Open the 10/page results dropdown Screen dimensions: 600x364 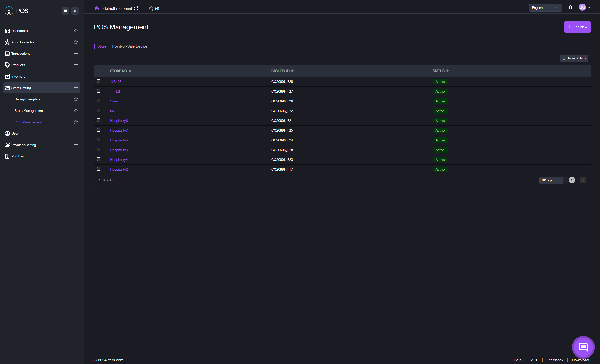click(x=551, y=180)
